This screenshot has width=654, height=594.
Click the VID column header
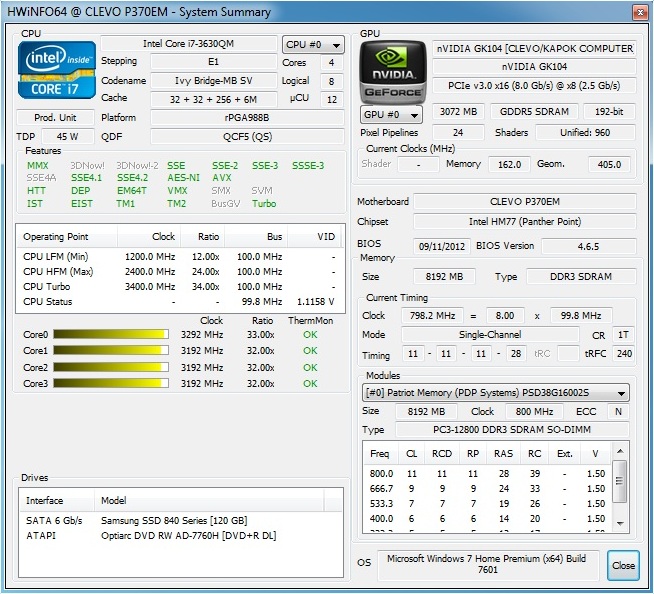pos(314,237)
